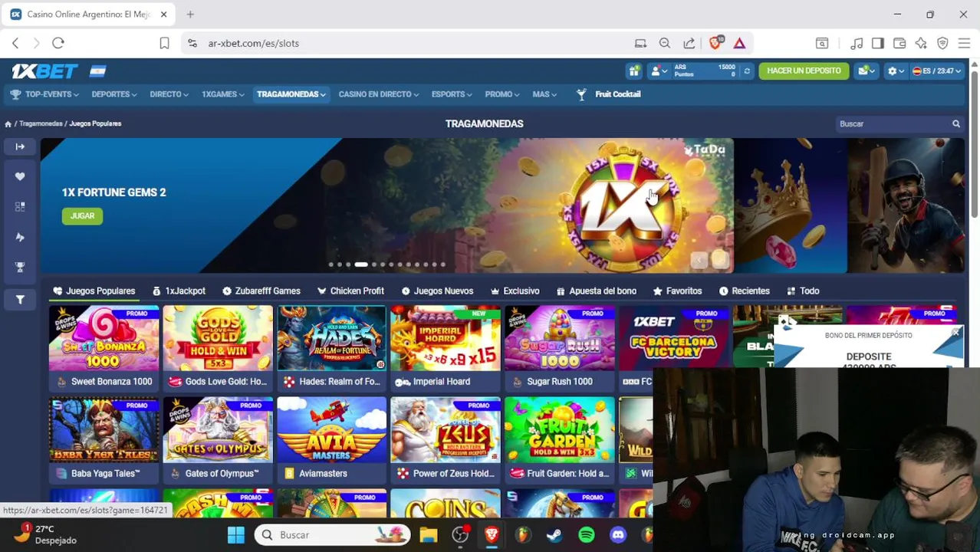
Task: Open Aviamasters game thumbnail
Action: click(x=331, y=429)
